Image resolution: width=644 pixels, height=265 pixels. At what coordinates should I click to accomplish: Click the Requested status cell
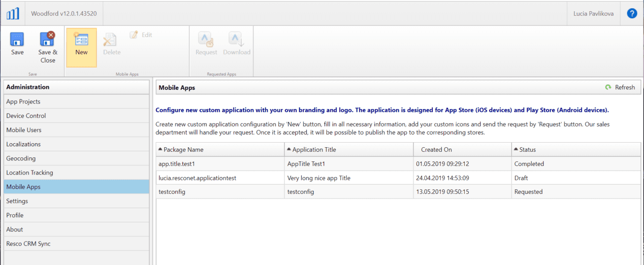point(576,191)
